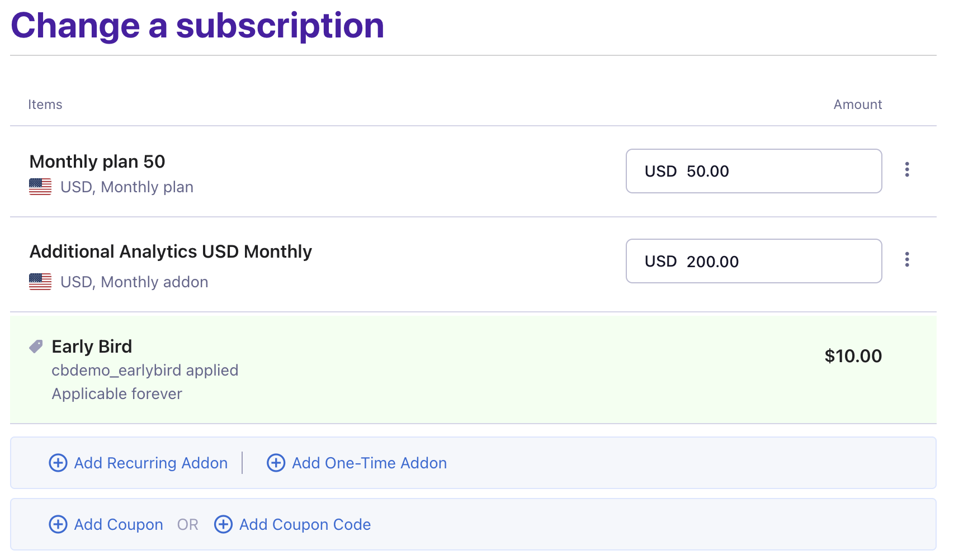The height and width of the screenshot is (560, 954).
Task: Select the Monthly plan 50 item name
Action: [97, 162]
